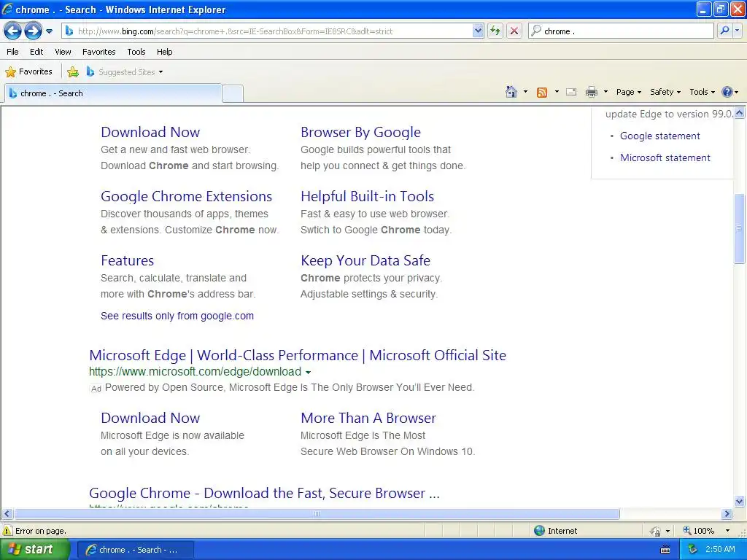Screen dimensions: 747x560
Task: Open 'Helpful Built-in Tools' link
Action: tap(368, 196)
